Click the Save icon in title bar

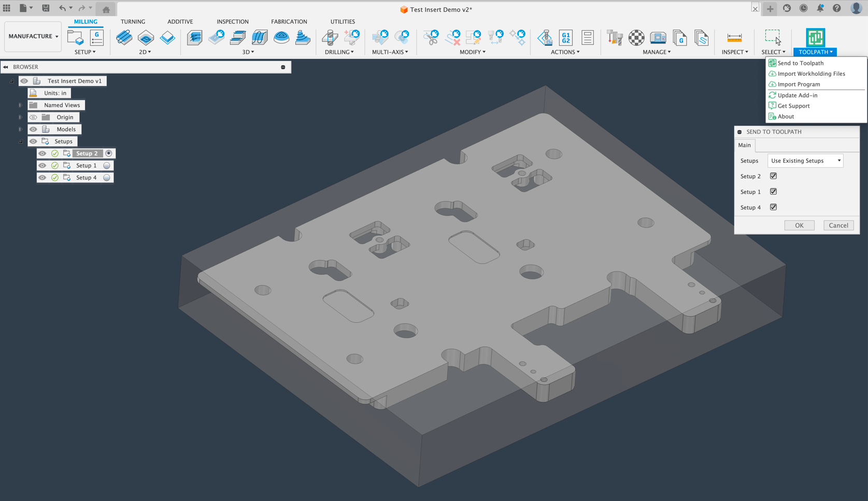pos(46,8)
